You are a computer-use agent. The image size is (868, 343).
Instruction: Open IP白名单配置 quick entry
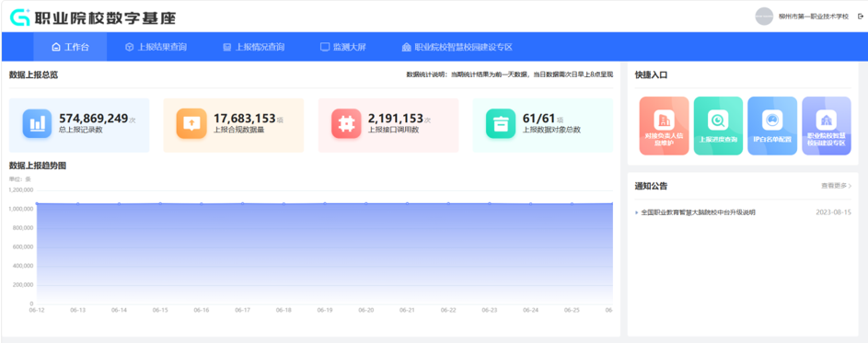pos(772,126)
